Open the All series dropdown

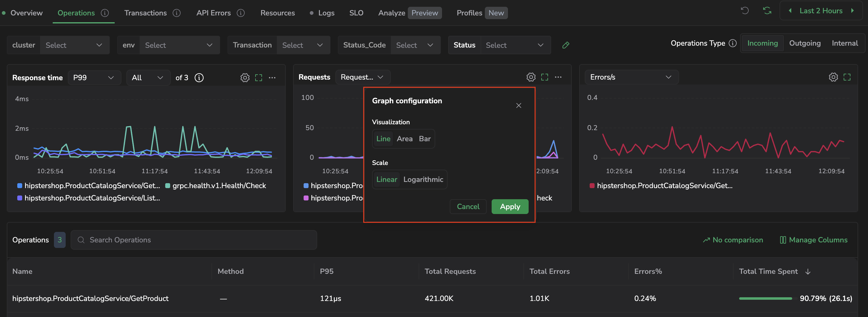[148, 78]
